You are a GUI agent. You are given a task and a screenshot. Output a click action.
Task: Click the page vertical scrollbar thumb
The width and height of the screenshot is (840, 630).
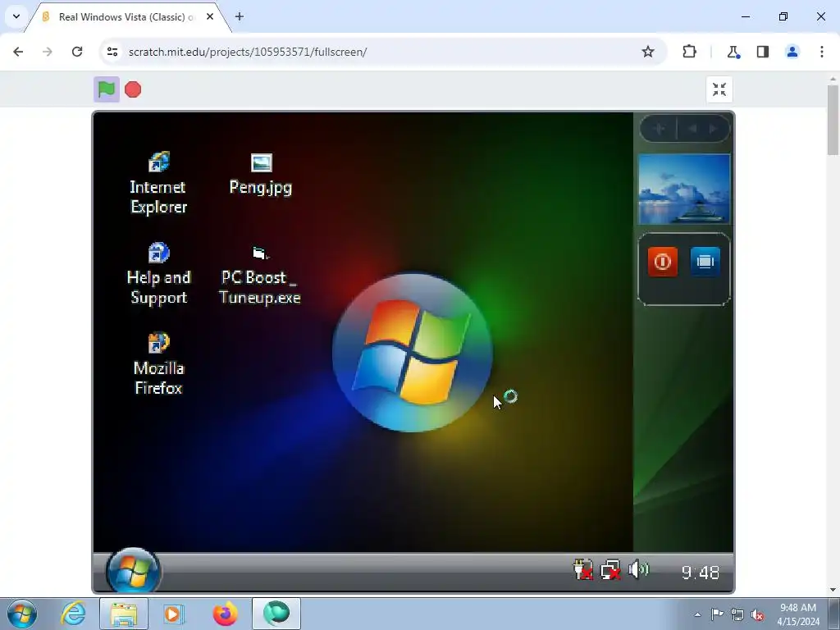point(833,120)
